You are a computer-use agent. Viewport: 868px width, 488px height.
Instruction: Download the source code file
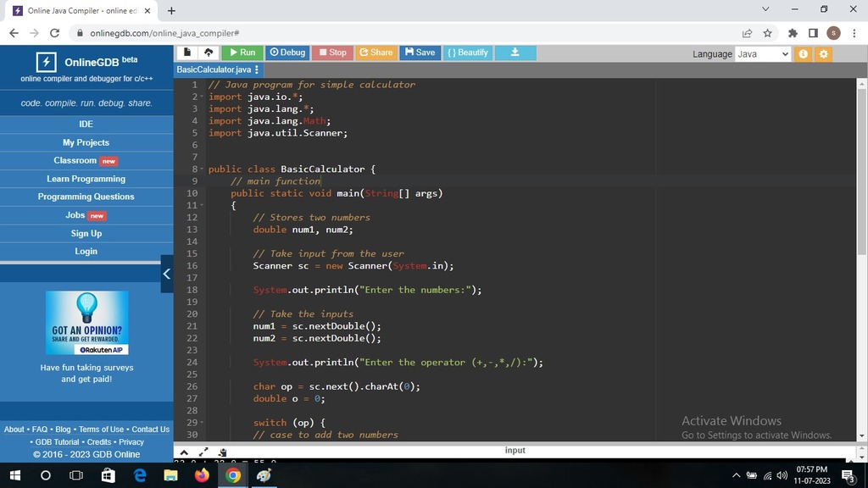515,53
